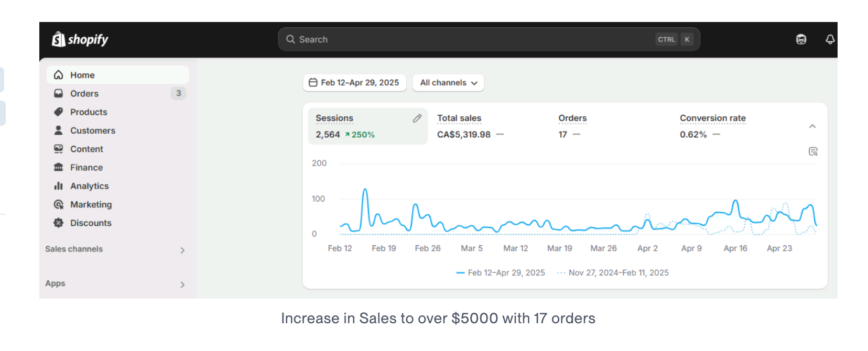
Task: Open Analytics in sidebar
Action: [118, 186]
